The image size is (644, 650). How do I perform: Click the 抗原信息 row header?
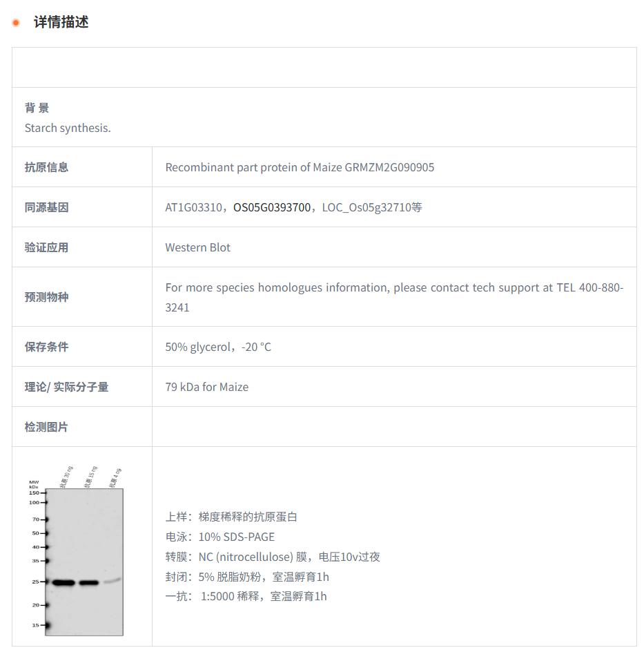46,167
